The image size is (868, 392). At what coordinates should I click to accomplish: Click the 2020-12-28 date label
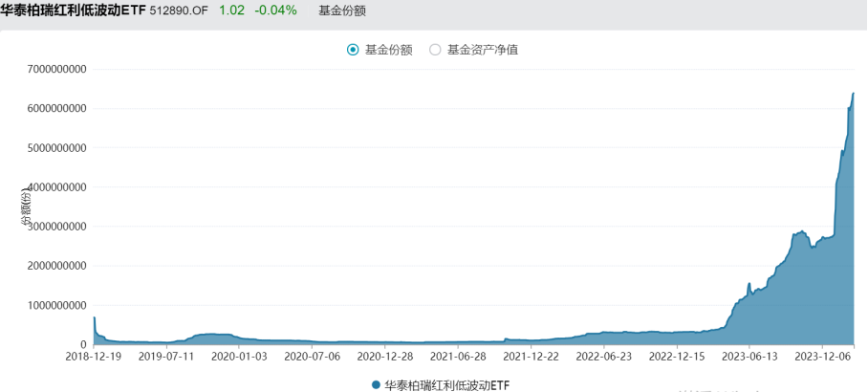tap(386, 357)
